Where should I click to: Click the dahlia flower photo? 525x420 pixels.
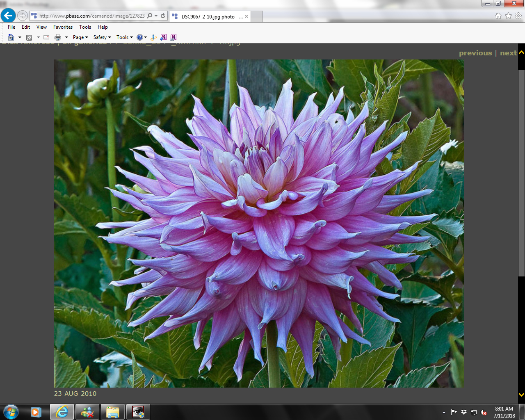point(259,224)
